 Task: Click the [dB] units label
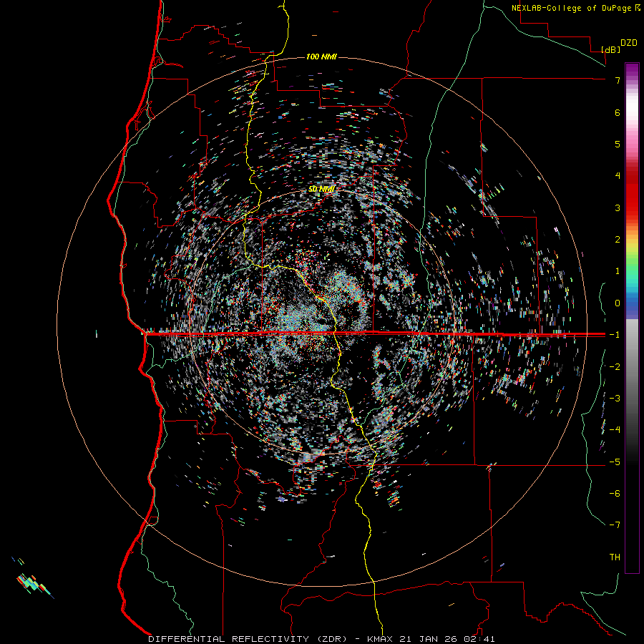(611, 49)
